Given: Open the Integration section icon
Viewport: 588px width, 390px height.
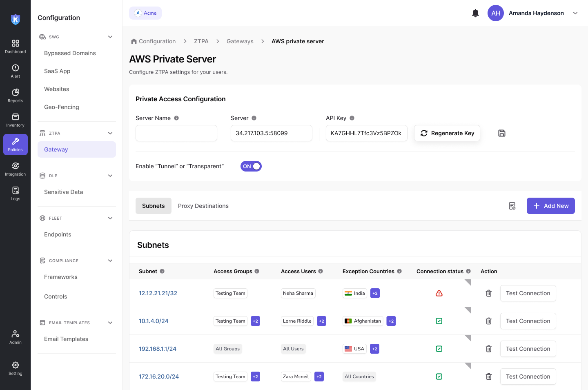Looking at the screenshot, I should [x=16, y=169].
